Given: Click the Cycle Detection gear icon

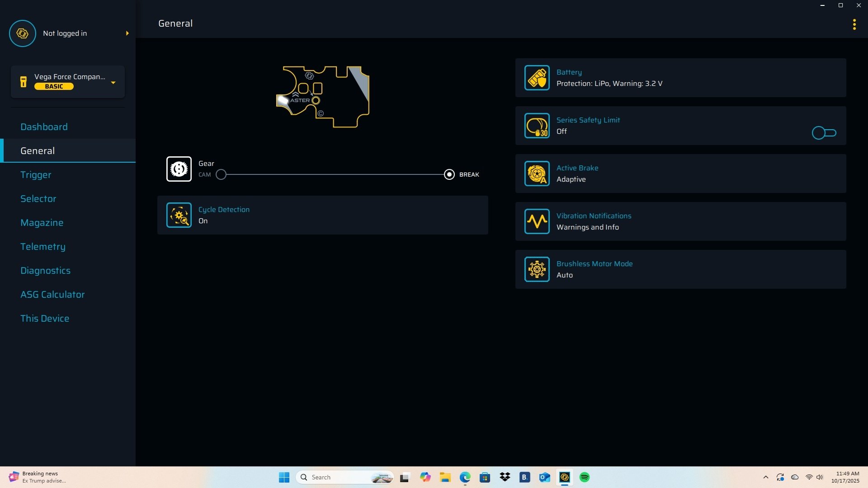Looking at the screenshot, I should [179, 215].
